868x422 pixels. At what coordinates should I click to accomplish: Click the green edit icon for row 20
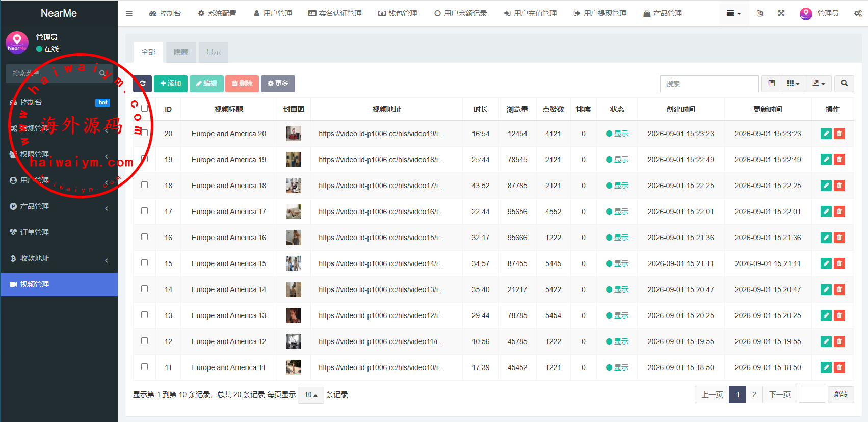click(826, 134)
